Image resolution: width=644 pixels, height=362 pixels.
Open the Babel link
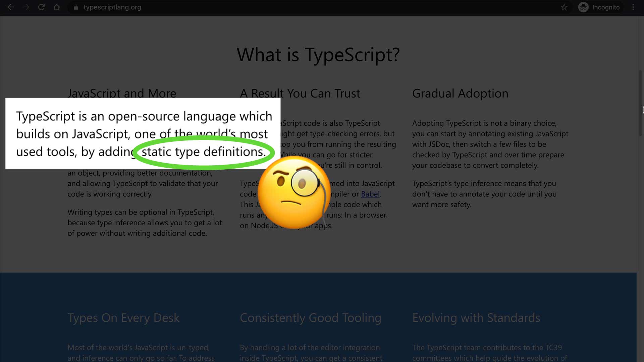[370, 194]
